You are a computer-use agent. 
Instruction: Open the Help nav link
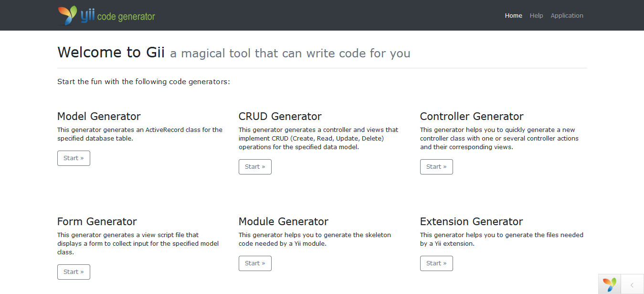pyautogui.click(x=537, y=15)
